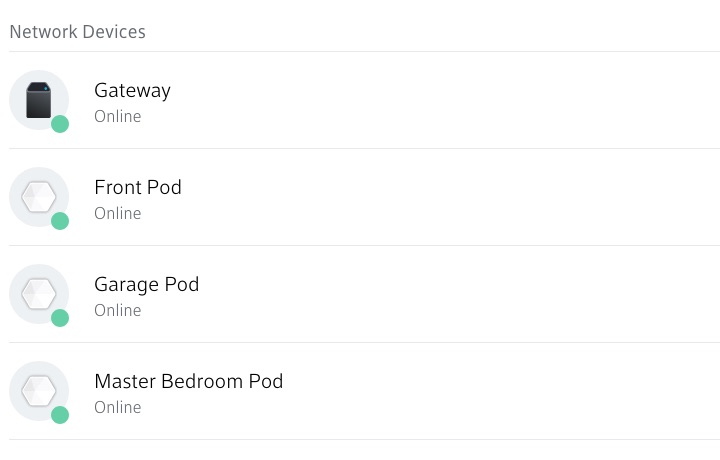The width and height of the screenshot is (720, 460).
Task: Open the Garage Pod name label
Action: (x=146, y=284)
